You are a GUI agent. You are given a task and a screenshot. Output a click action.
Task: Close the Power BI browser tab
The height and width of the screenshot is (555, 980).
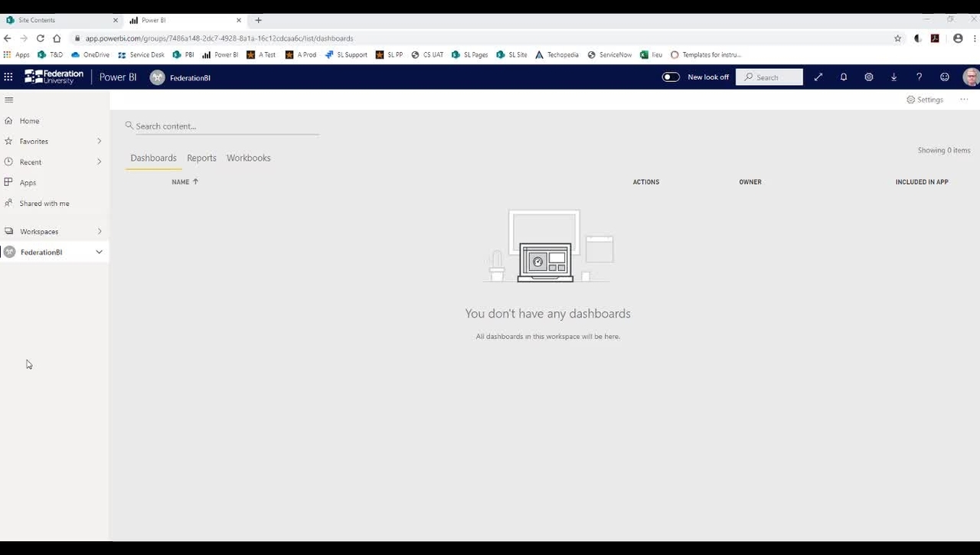[239, 20]
